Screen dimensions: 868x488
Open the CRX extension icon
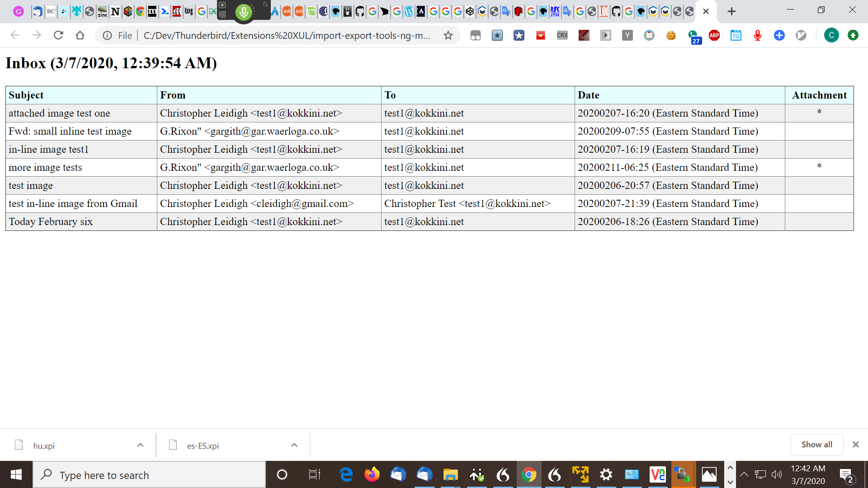(562, 35)
